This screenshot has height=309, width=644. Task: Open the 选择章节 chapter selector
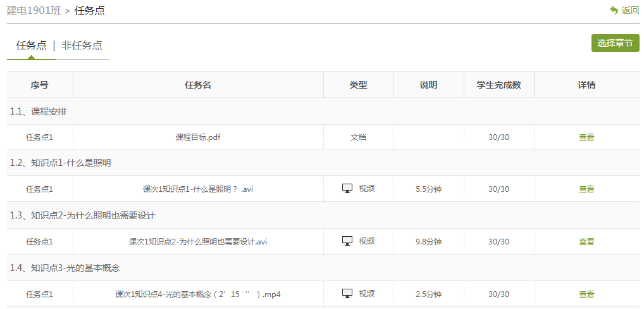(x=615, y=43)
